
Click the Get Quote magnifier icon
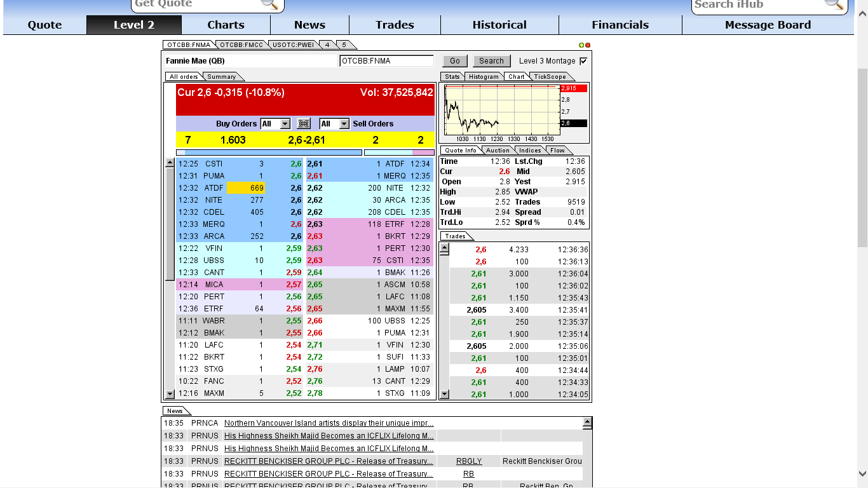269,4
